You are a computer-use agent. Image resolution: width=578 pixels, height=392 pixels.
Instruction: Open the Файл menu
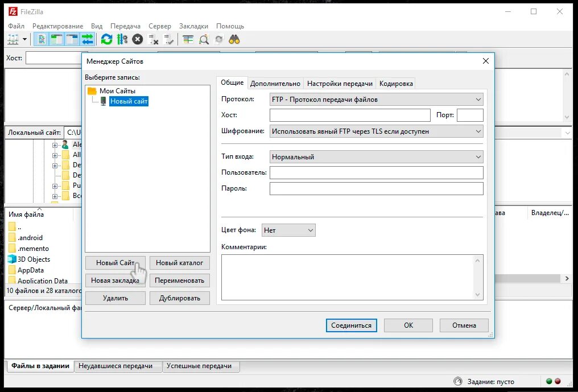click(x=16, y=26)
